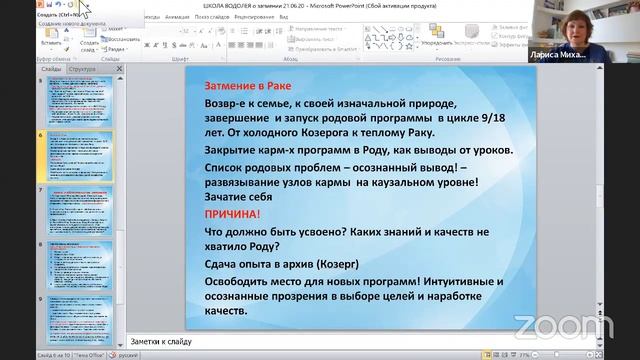Select slide 9 thumbnail
The width and height of the screenshot is (640, 360).
(x=80, y=320)
